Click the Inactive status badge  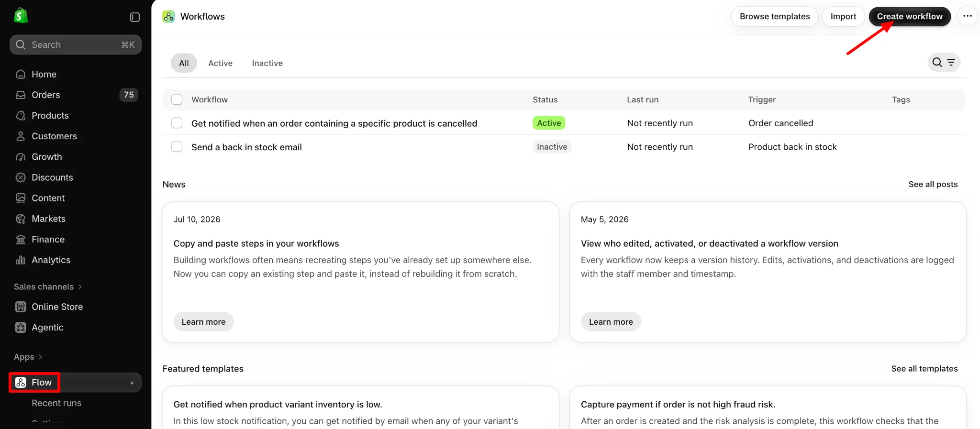tap(552, 147)
